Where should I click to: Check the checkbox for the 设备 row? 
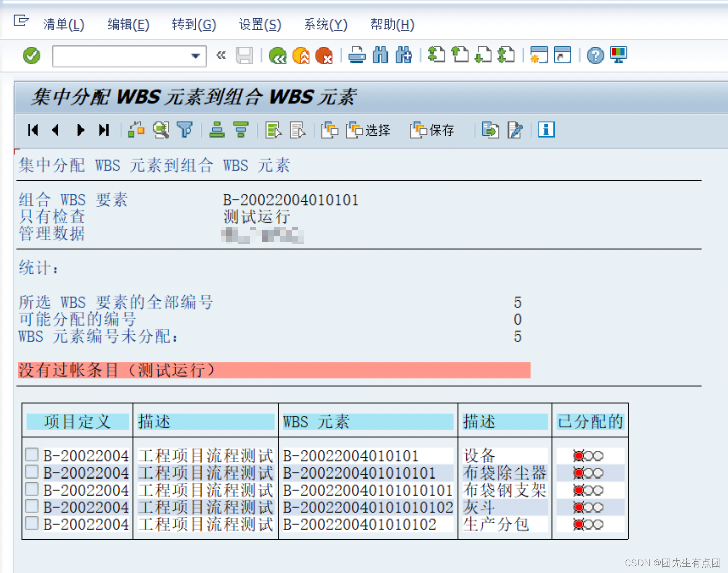coord(31,455)
